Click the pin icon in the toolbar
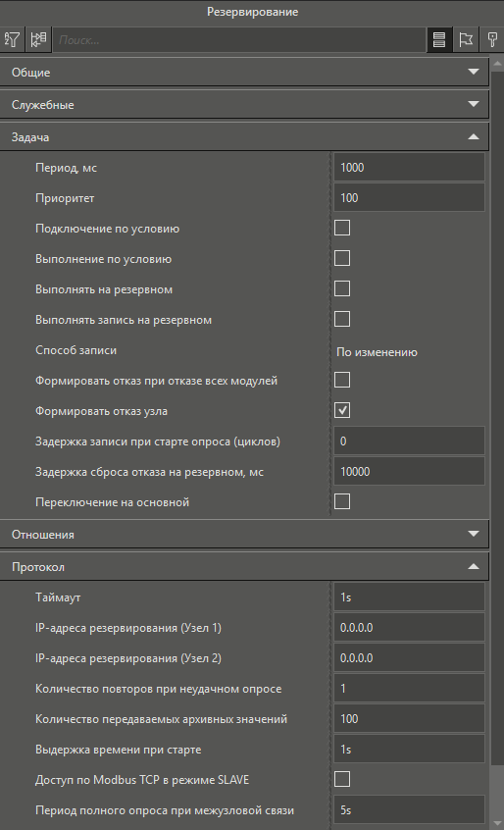 pyautogui.click(x=492, y=39)
